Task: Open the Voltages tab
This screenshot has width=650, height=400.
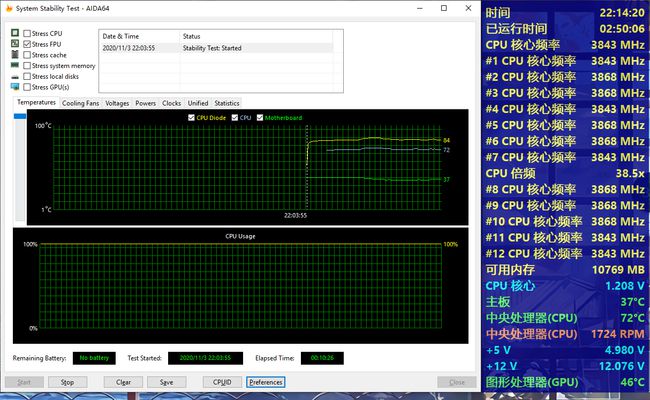Action: click(x=117, y=103)
